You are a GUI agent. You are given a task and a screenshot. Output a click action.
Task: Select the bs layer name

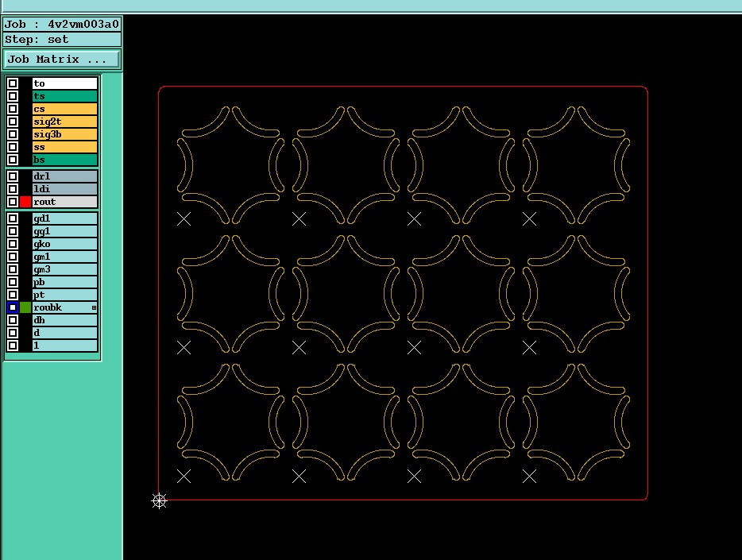65,160
